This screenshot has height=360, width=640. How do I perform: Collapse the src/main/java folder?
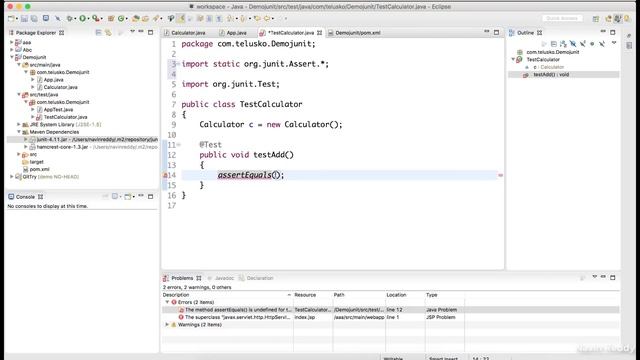(x=19, y=64)
